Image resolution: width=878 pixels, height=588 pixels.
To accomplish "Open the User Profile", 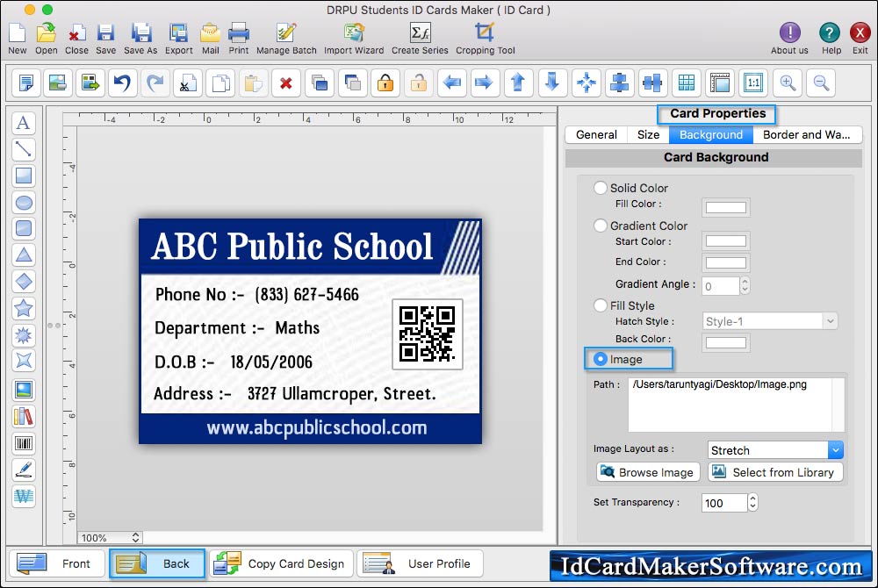I will coord(420,563).
